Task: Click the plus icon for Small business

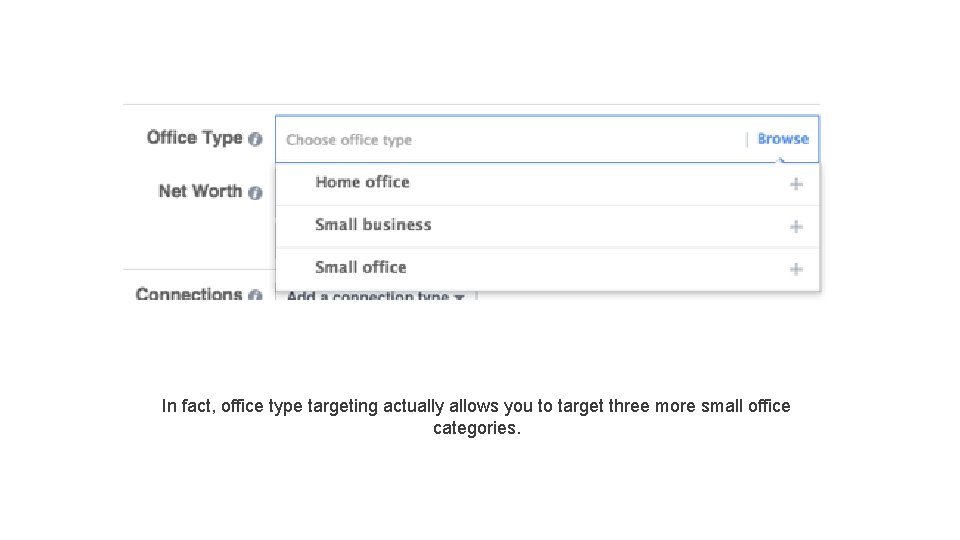Action: [x=796, y=227]
